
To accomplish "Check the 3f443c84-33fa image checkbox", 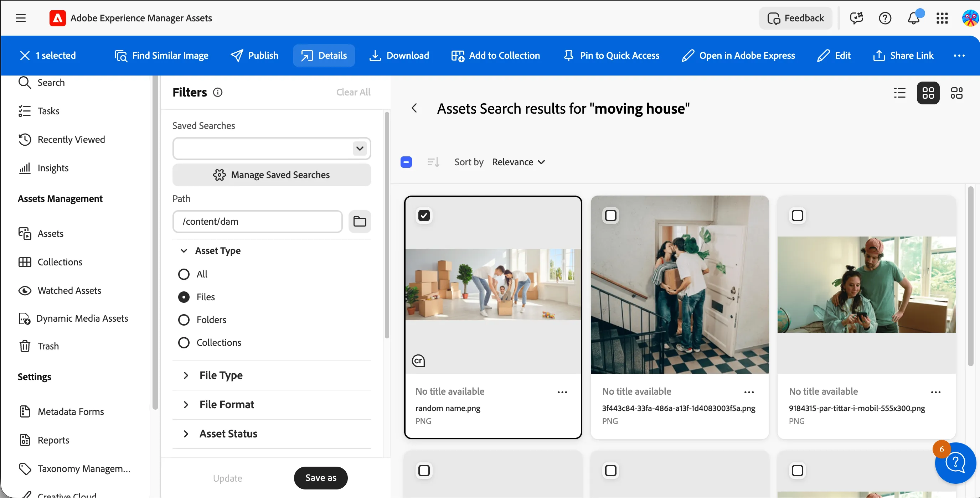I will [x=610, y=216].
